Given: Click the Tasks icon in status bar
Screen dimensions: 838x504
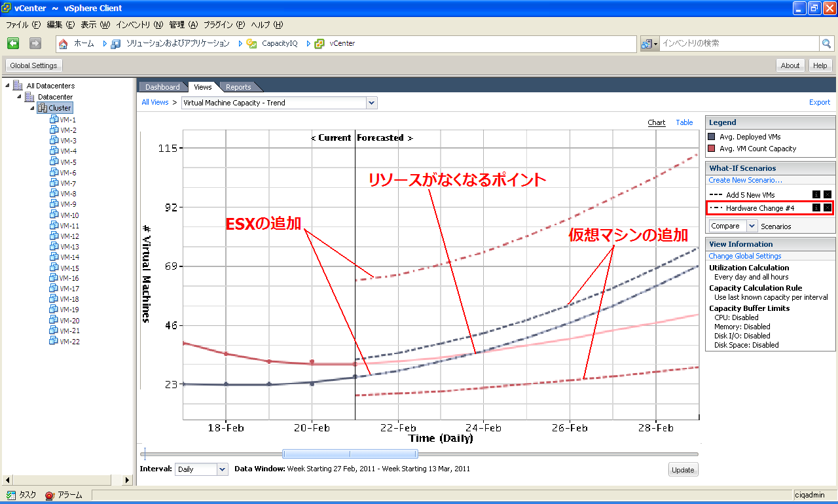Looking at the screenshot, I should click(11, 495).
